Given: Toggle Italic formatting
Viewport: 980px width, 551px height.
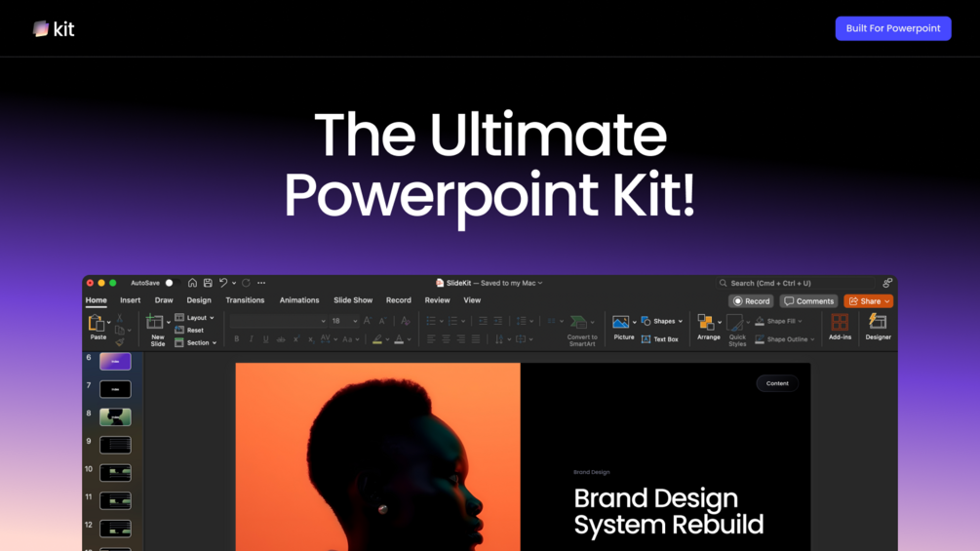Looking at the screenshot, I should click(252, 339).
